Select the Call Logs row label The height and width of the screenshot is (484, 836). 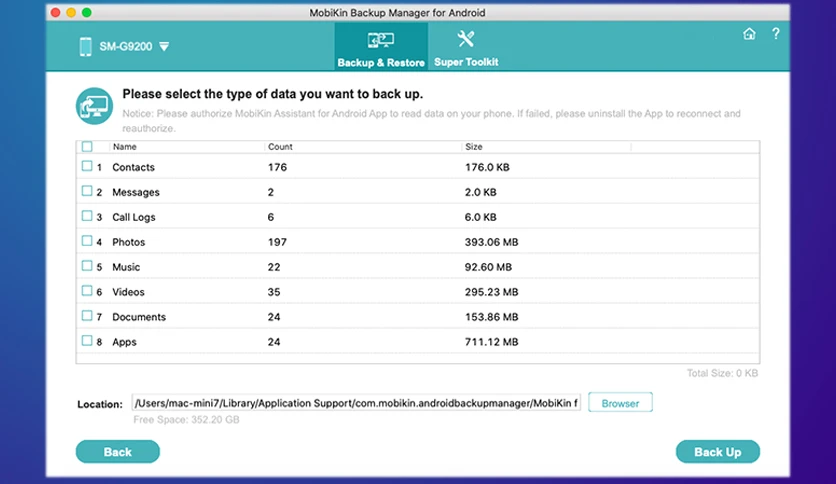[x=133, y=217]
